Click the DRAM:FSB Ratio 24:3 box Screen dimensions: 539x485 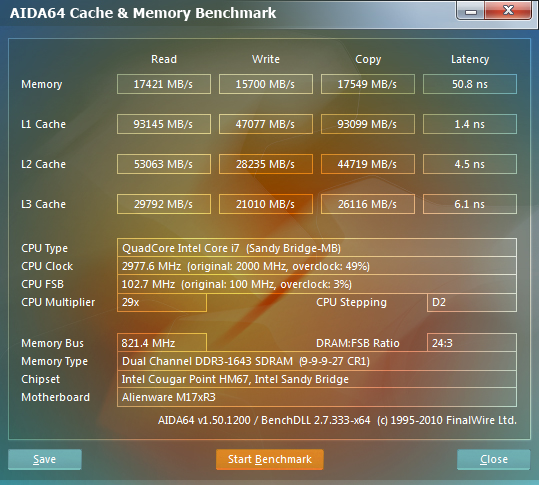[x=472, y=343]
